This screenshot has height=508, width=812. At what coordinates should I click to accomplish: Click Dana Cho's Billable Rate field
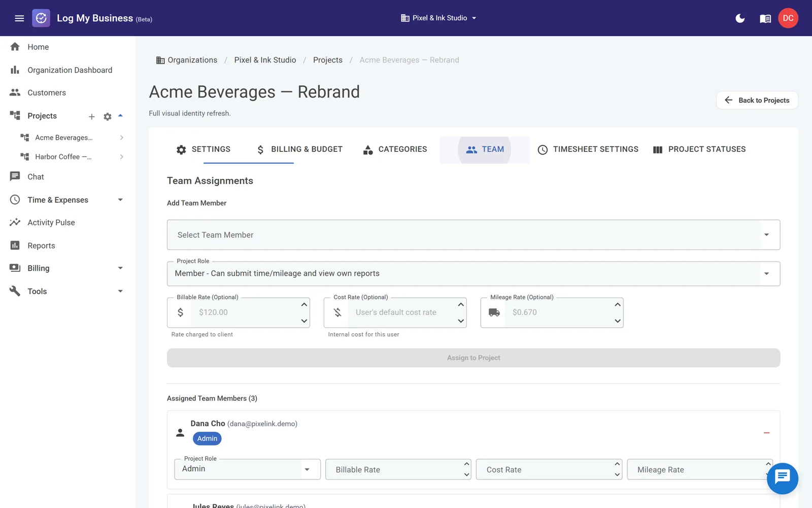coord(398,469)
